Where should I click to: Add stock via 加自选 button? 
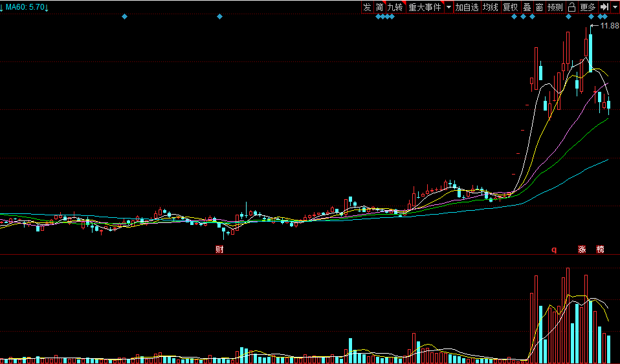(467, 7)
